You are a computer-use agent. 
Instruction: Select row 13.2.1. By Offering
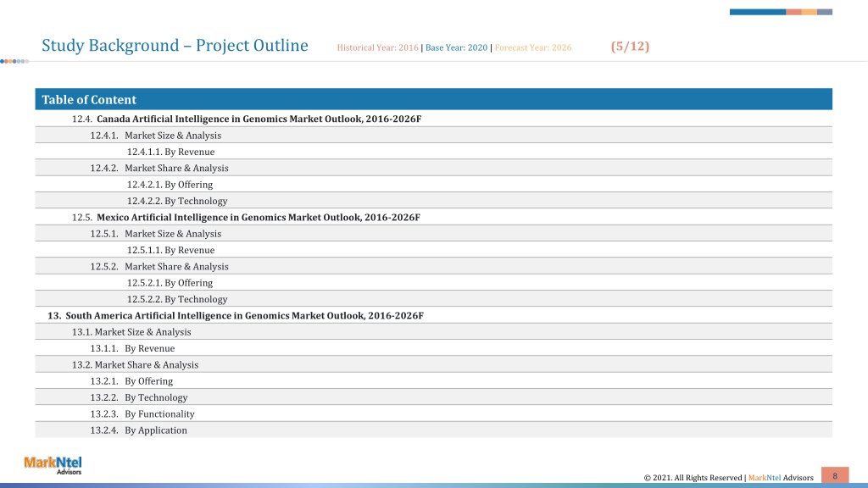[x=433, y=380]
